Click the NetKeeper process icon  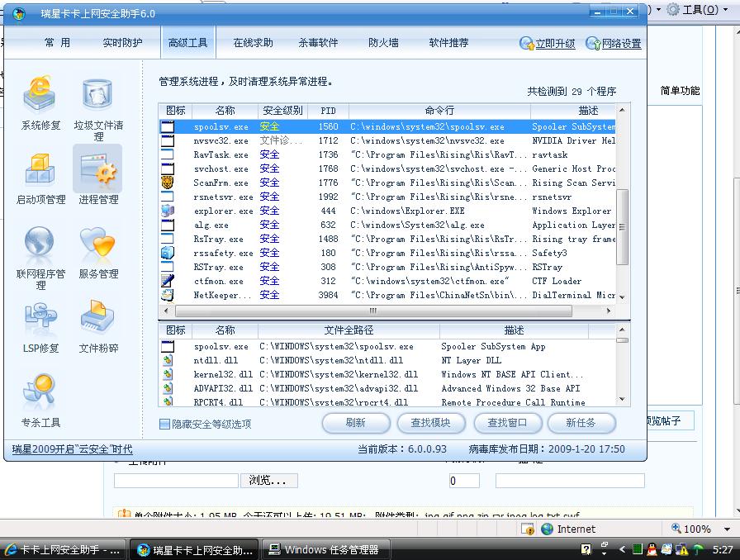pyautogui.click(x=167, y=295)
